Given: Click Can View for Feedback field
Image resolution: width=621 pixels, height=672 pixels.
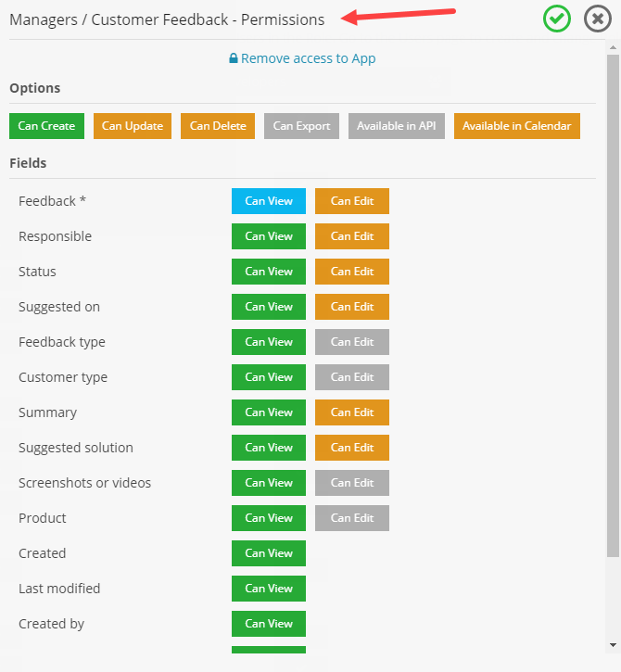Looking at the screenshot, I should tap(269, 201).
